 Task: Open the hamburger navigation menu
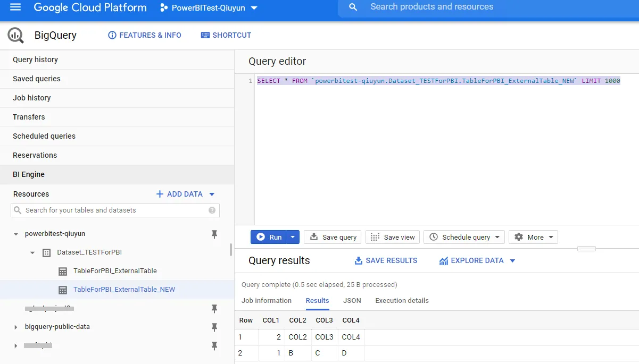pyautogui.click(x=15, y=7)
